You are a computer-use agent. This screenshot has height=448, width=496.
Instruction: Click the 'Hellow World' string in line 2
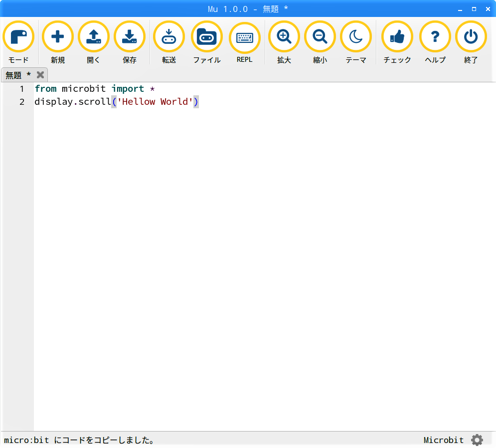click(155, 102)
